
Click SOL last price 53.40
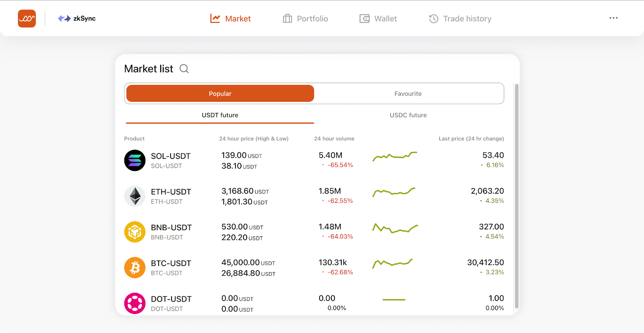point(493,155)
